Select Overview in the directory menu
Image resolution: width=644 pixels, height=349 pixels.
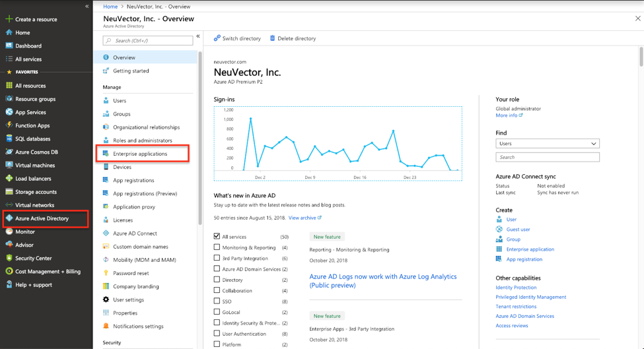146,57
